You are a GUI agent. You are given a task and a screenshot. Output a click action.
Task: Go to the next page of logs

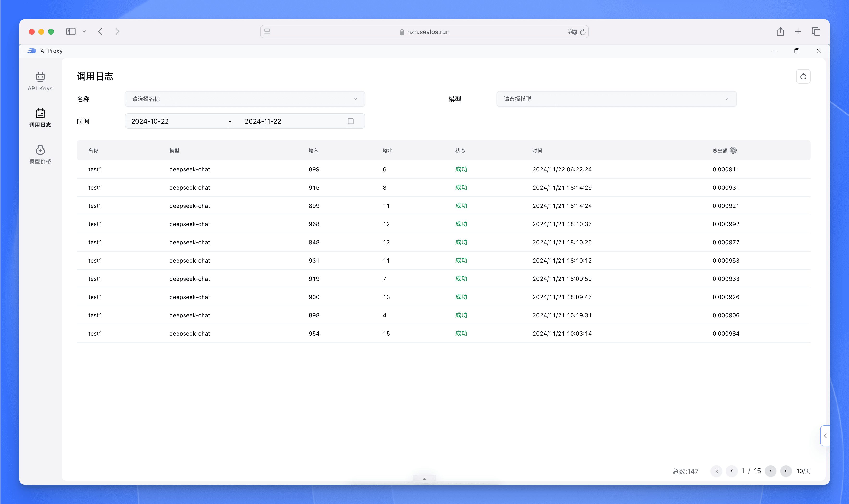pyautogui.click(x=770, y=471)
